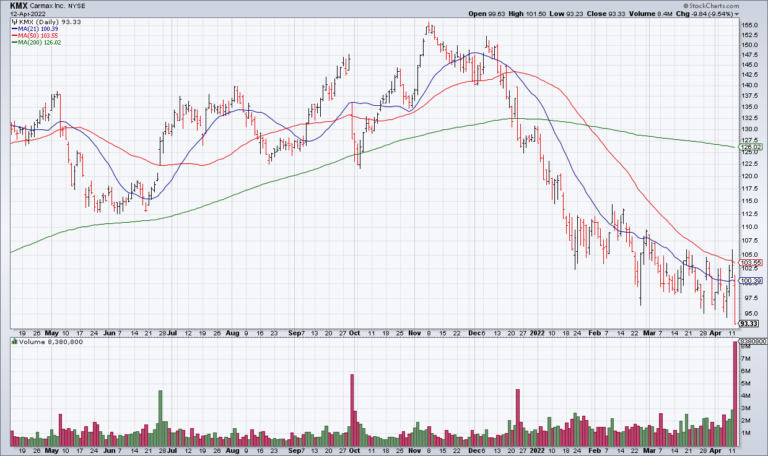768x456 pixels.
Task: Click the tallest volume bar at the right edge
Action: coord(735,394)
